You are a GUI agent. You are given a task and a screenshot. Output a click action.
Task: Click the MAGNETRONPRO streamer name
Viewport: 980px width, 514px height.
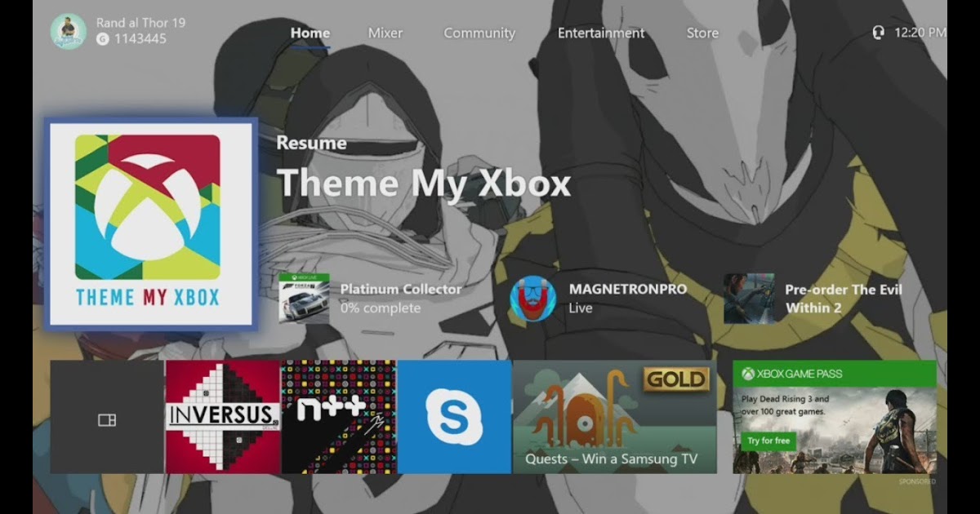[x=628, y=289]
